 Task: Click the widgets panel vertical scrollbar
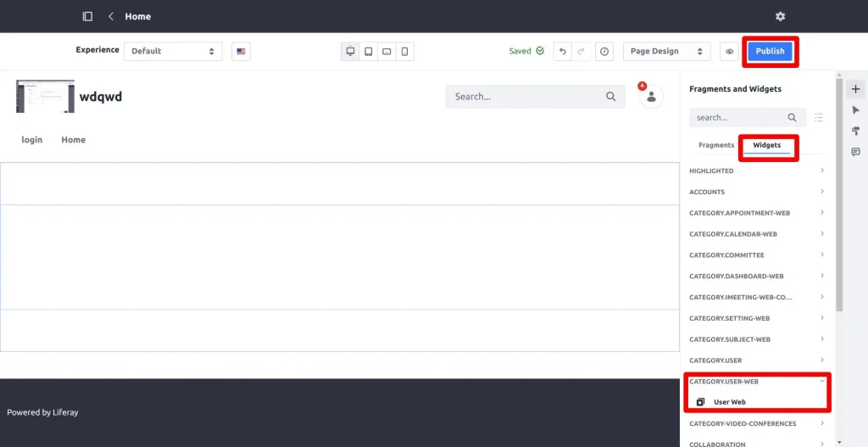839,194
